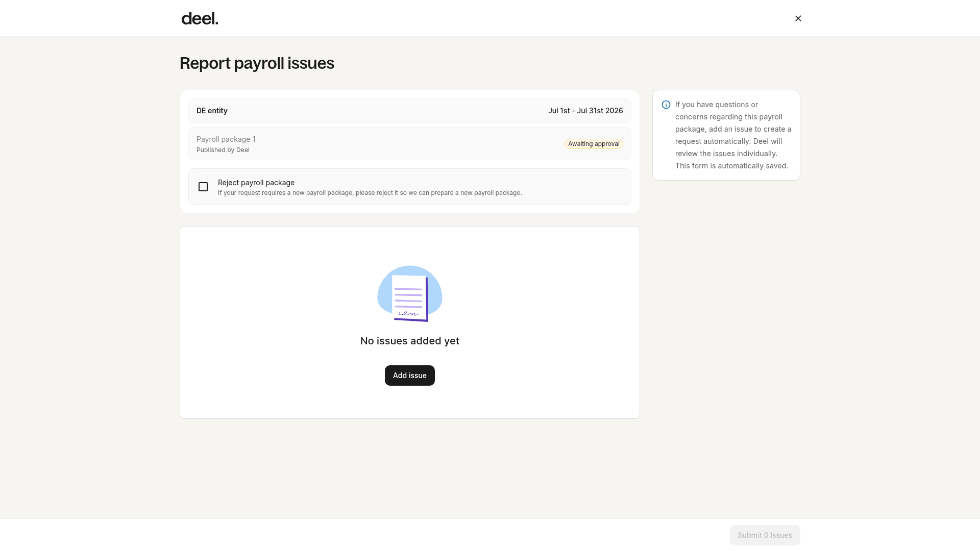This screenshot has width=980, height=551.
Task: Tick the Reject payroll package checkbox
Action: (x=203, y=187)
